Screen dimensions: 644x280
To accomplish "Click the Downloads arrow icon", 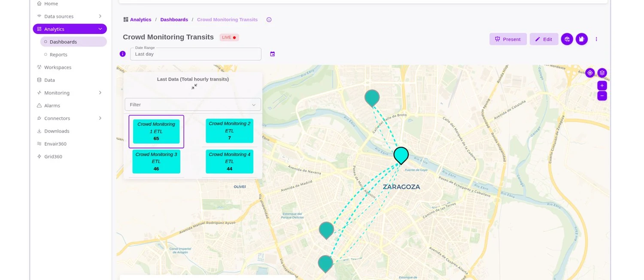I will tap(39, 131).
